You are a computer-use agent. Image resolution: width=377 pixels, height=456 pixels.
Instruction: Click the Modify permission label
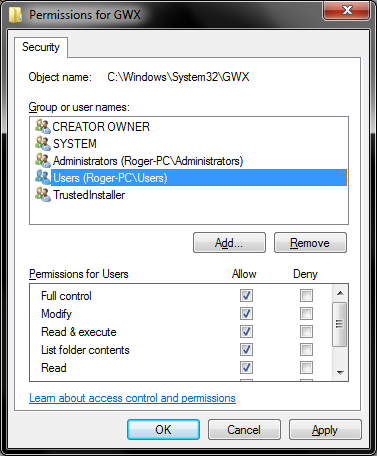click(56, 314)
